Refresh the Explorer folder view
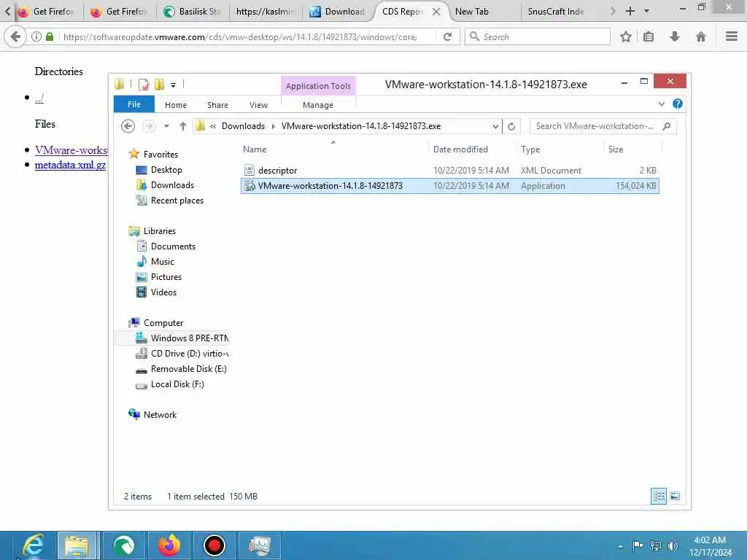The height and width of the screenshot is (560, 747). tap(511, 126)
